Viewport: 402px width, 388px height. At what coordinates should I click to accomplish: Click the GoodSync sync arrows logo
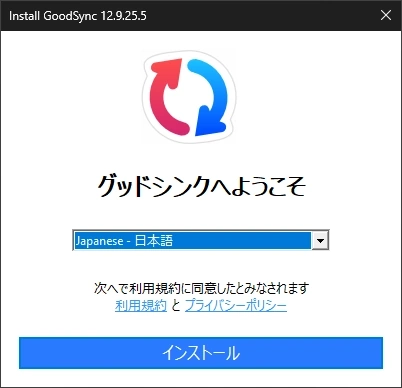coord(189,97)
